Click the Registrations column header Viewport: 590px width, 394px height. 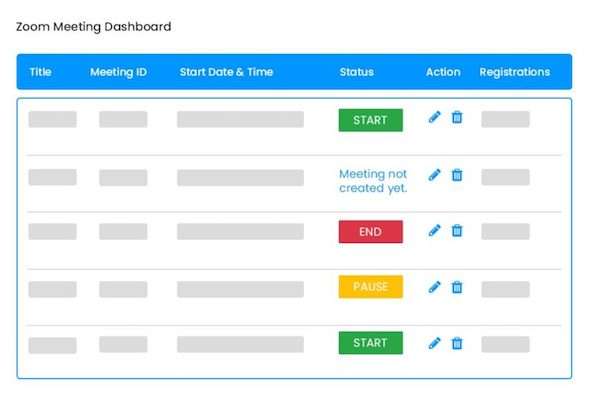coord(515,72)
